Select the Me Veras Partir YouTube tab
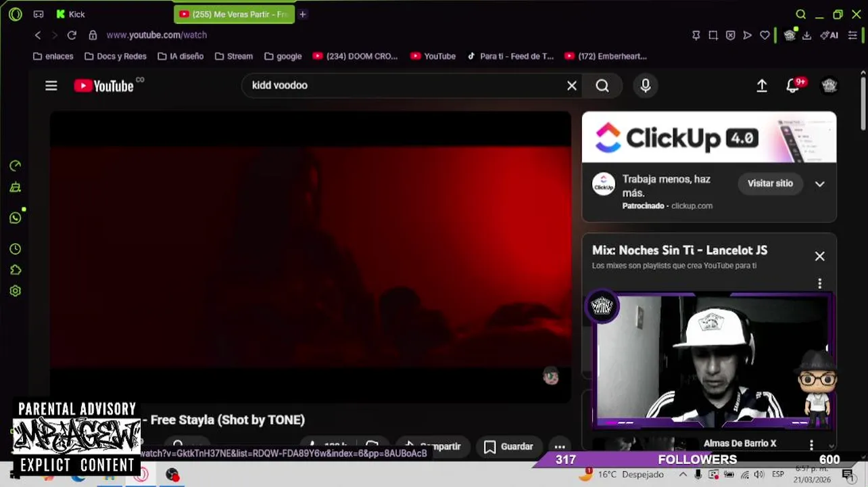The width and height of the screenshot is (868, 487). (235, 14)
